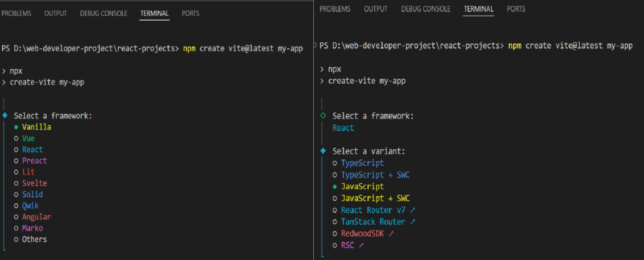Click '> create-vite my-app' line in right terminal
This screenshot has height=260, width=644.
(x=363, y=81)
